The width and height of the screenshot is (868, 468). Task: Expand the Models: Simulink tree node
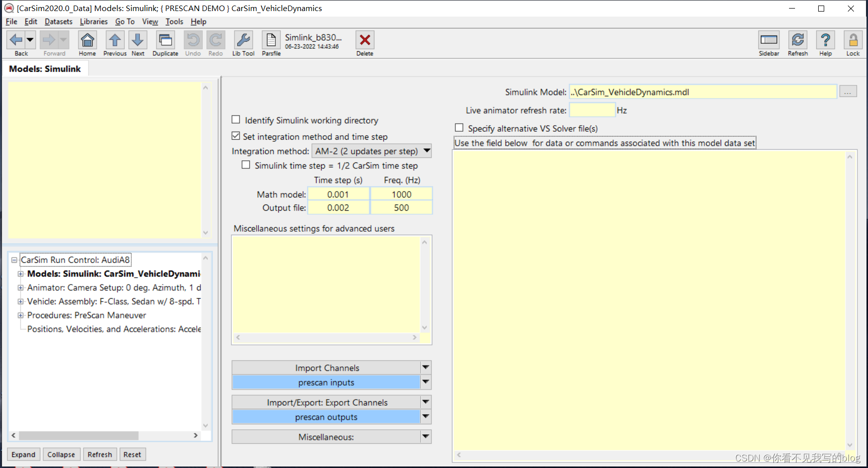(x=21, y=274)
